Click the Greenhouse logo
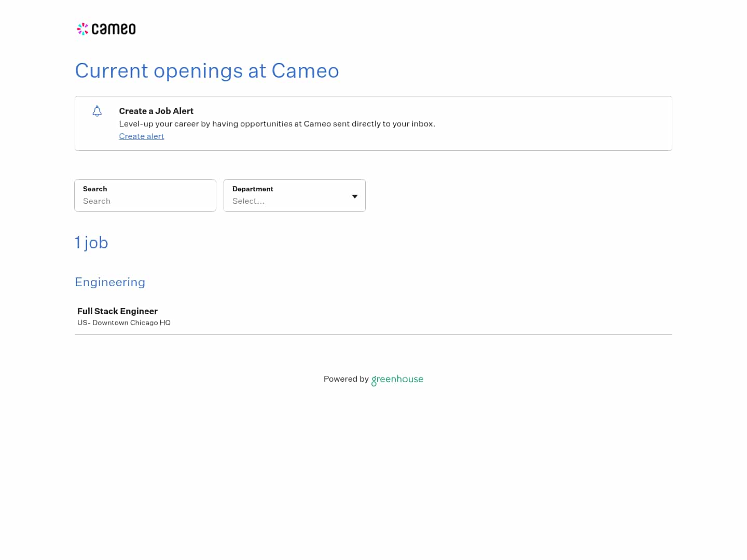 pos(397,380)
